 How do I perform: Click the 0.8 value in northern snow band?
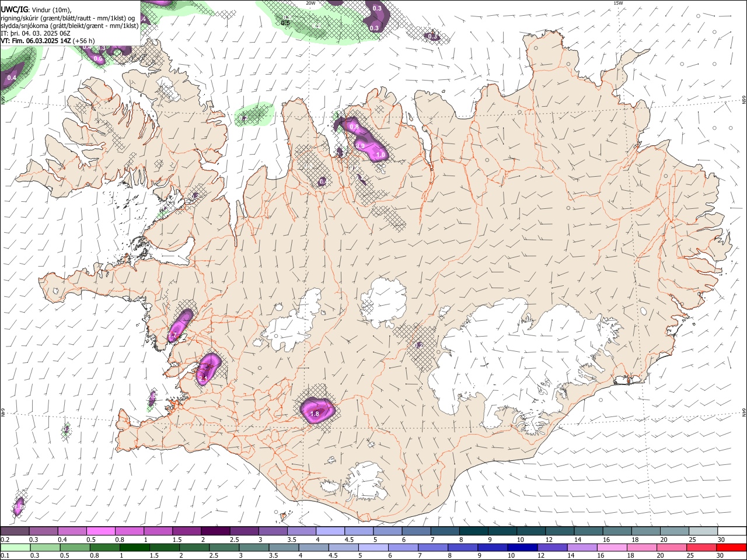tap(354, 127)
